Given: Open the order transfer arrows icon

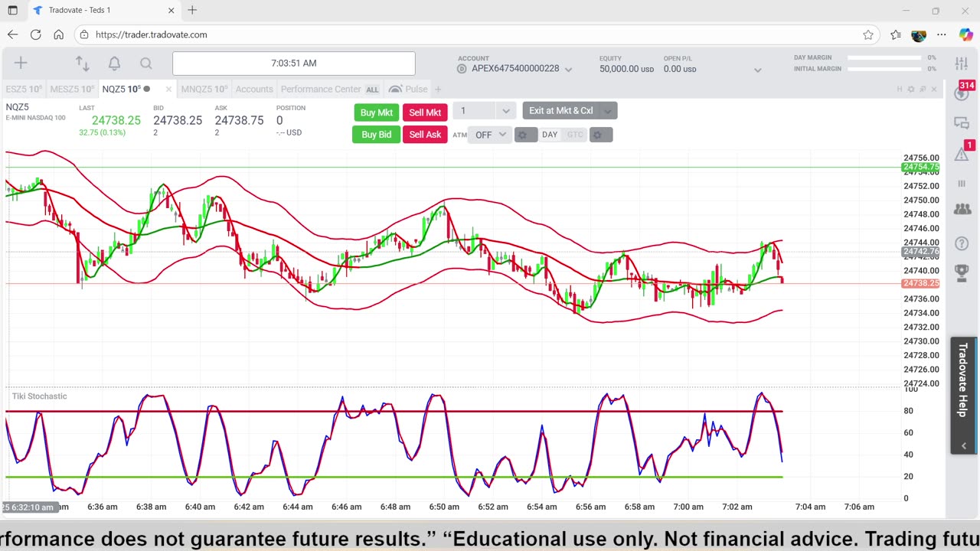Looking at the screenshot, I should (x=82, y=64).
